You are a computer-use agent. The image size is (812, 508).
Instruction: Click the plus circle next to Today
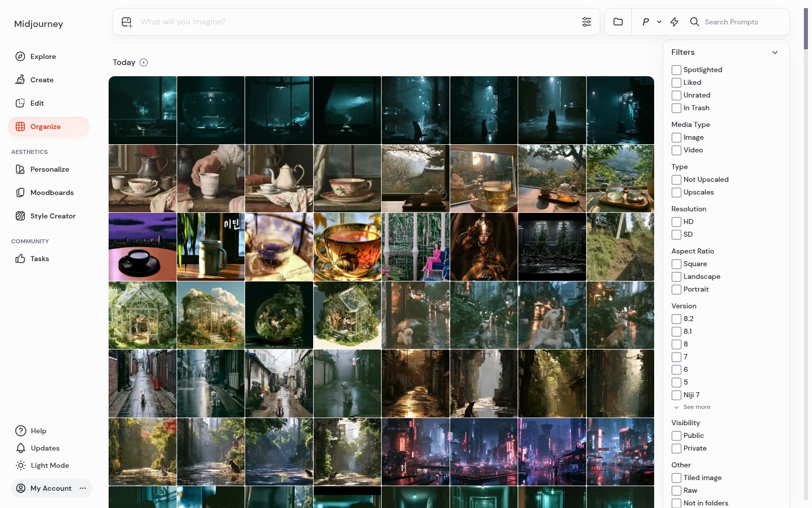click(144, 62)
